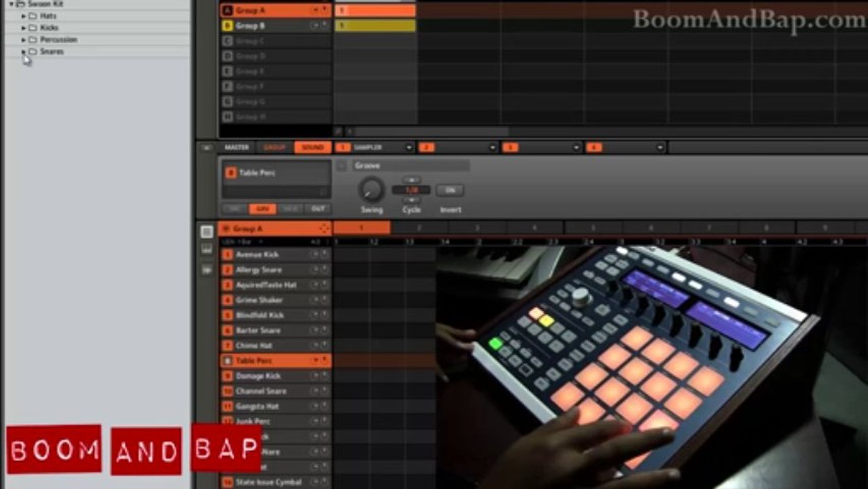Image resolution: width=868 pixels, height=489 pixels.
Task: Select pattern slot 3 in pattern editor
Action: [x=477, y=228]
